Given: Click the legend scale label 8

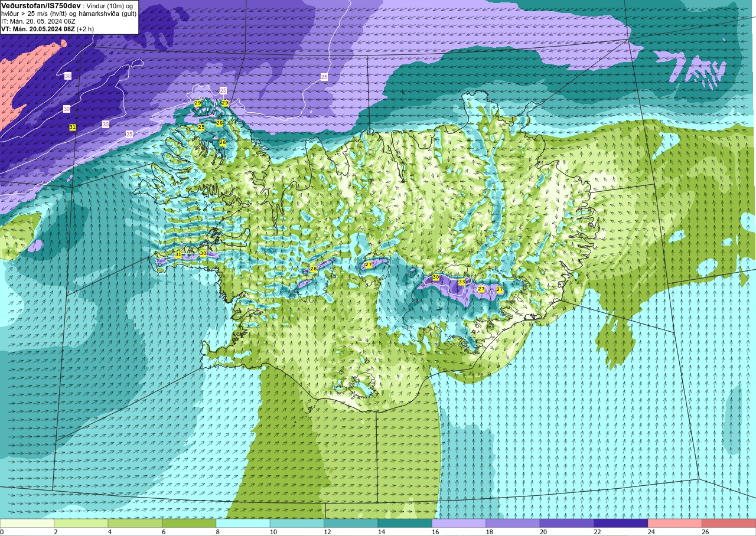Looking at the screenshot, I should click(217, 532).
